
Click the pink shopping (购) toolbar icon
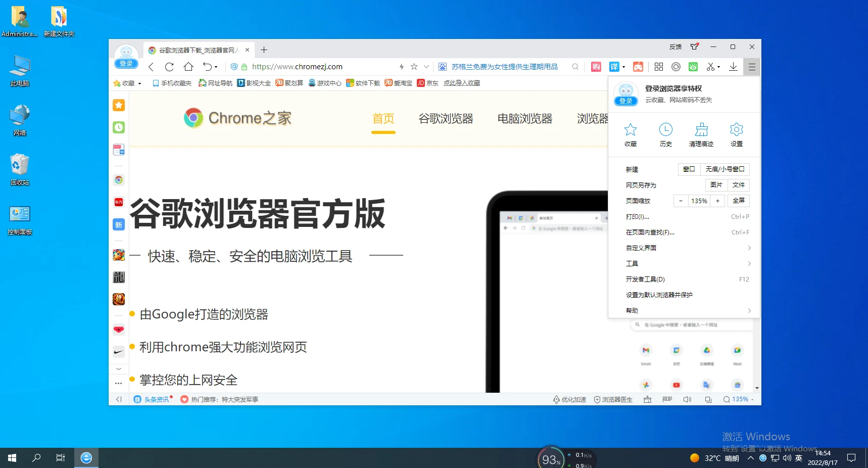(x=596, y=67)
